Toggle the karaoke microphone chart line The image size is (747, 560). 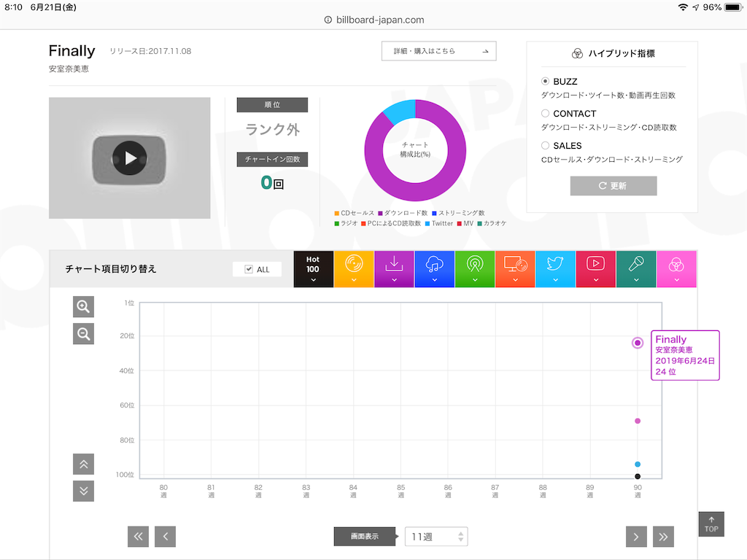click(x=636, y=269)
